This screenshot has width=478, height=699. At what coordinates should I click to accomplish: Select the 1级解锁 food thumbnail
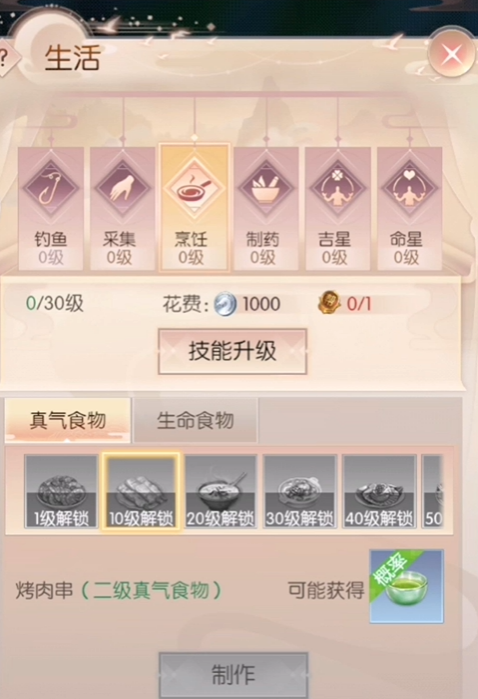pyautogui.click(x=61, y=491)
